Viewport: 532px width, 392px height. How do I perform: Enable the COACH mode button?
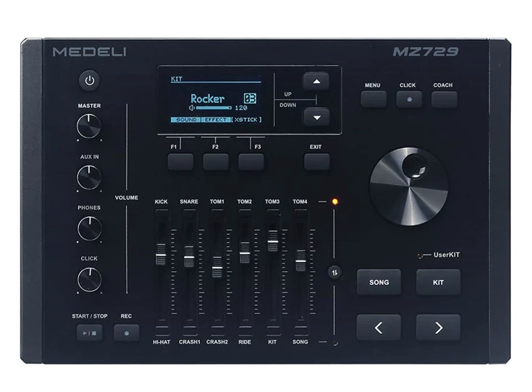tap(444, 99)
